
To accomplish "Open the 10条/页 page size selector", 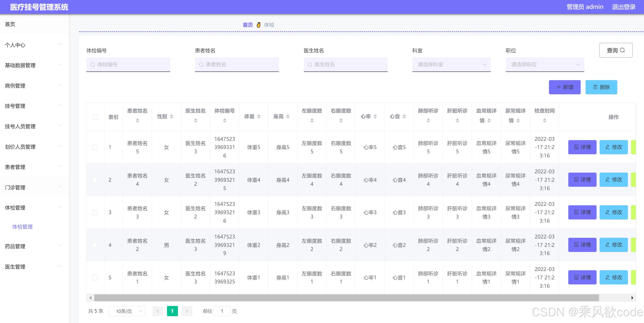I will (127, 311).
